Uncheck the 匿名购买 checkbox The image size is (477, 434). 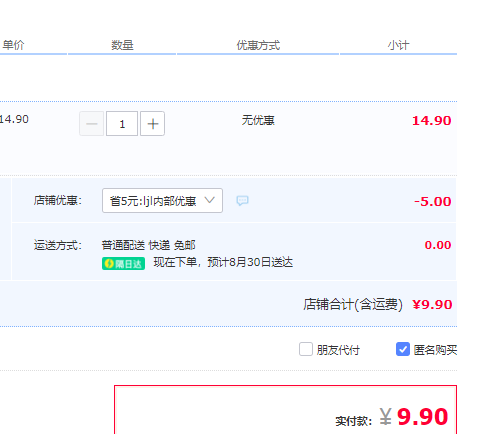point(403,349)
